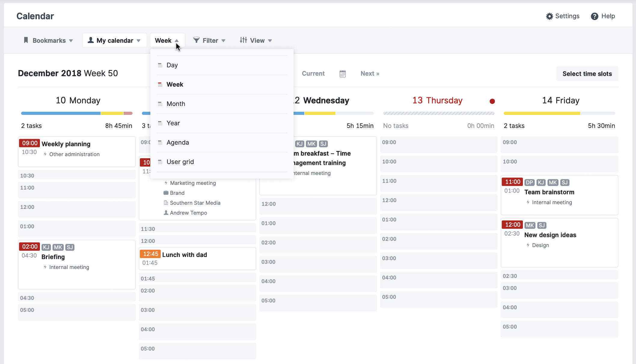Click the 12:00 empty slot on Monday

click(77, 209)
